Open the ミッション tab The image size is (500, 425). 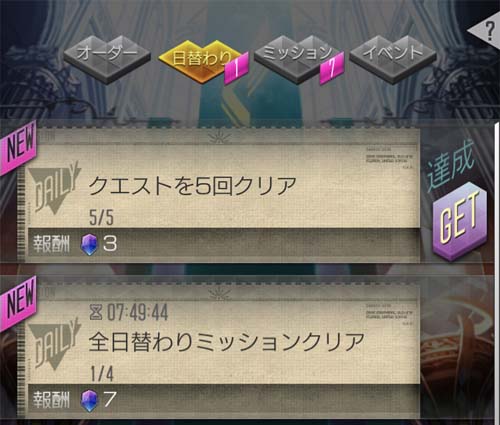click(297, 57)
